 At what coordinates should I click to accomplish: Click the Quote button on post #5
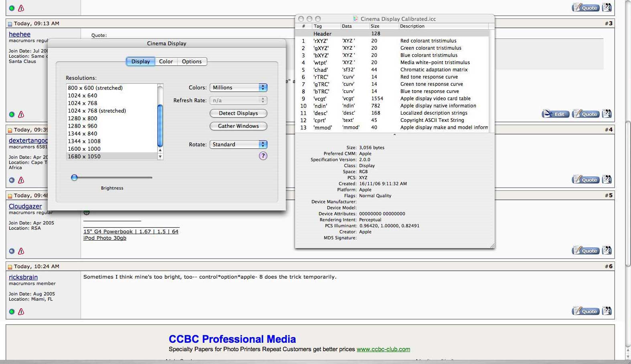tap(586, 251)
